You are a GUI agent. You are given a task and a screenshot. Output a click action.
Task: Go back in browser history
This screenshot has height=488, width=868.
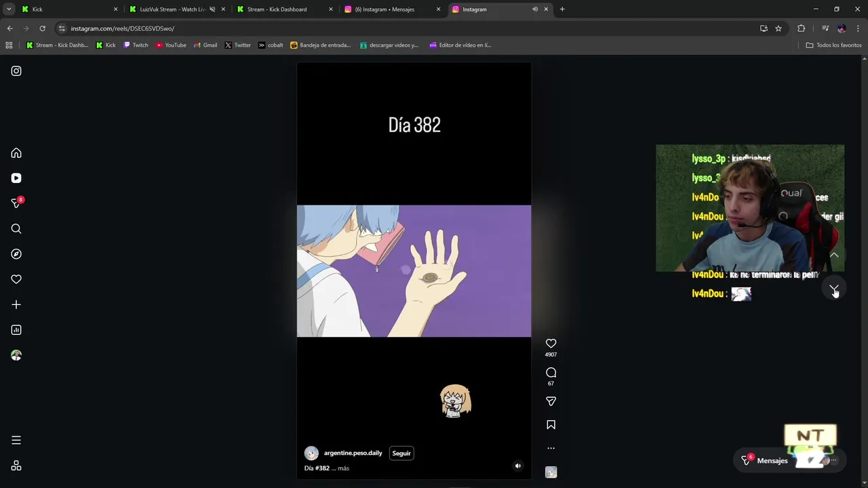pos(9,28)
